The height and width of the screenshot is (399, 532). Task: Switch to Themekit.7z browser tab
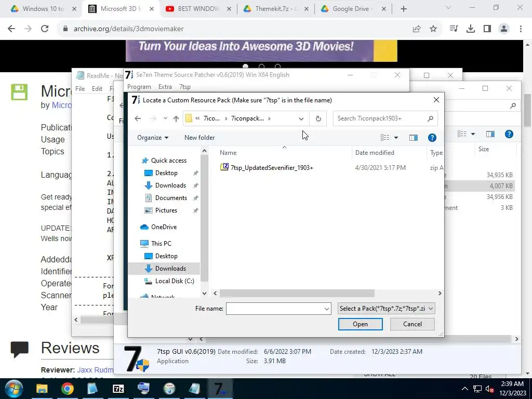pos(275,9)
